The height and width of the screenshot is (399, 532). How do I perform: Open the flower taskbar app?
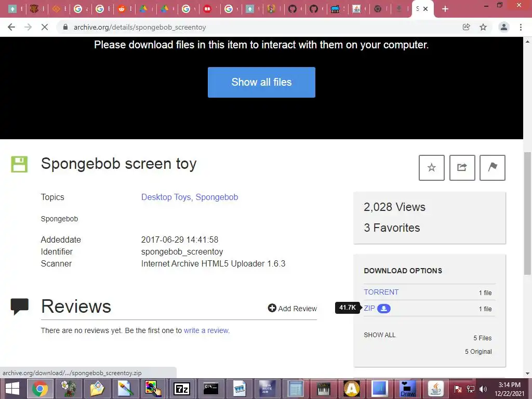pos(68,389)
